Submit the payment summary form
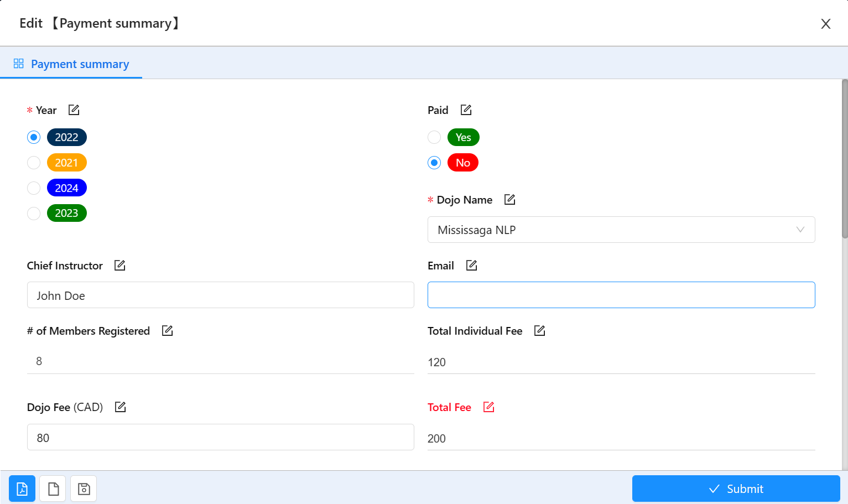The width and height of the screenshot is (848, 504). pos(736,489)
